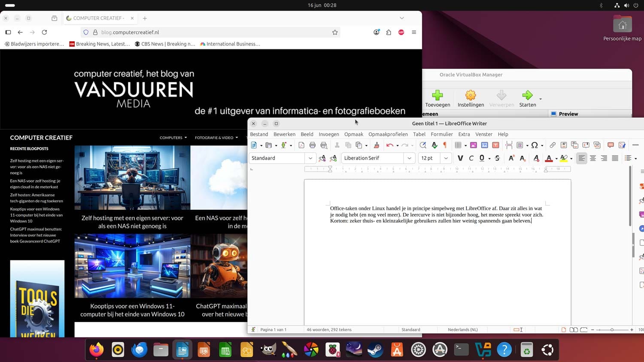The height and width of the screenshot is (362, 644).
Task: Toggle the Firefox sidebar button
Action: tap(8, 32)
